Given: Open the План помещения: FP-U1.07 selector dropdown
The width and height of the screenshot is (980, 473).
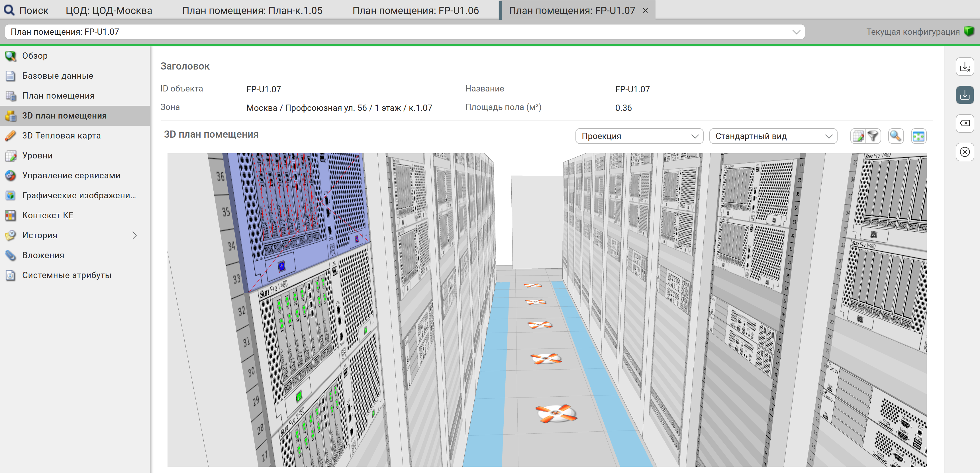Looking at the screenshot, I should click(x=796, y=32).
